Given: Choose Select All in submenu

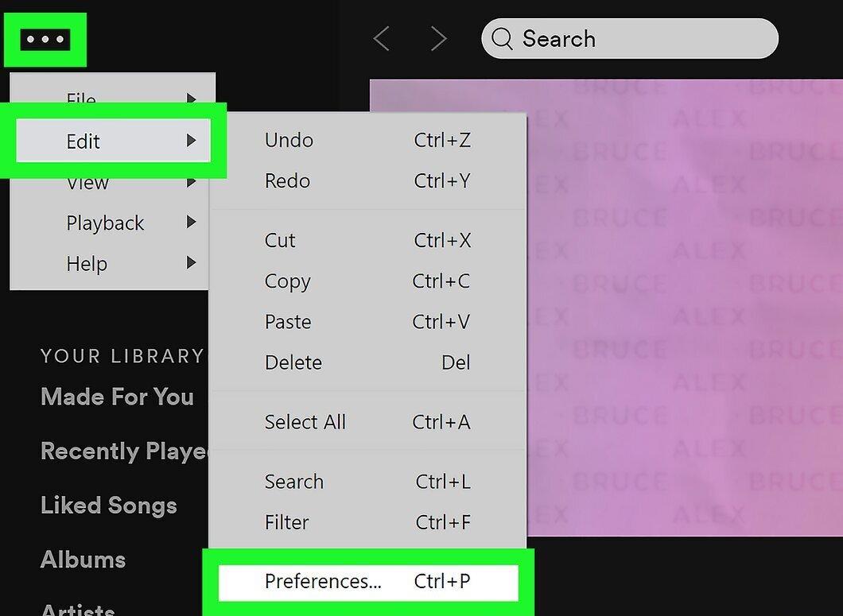Looking at the screenshot, I should click(367, 422).
